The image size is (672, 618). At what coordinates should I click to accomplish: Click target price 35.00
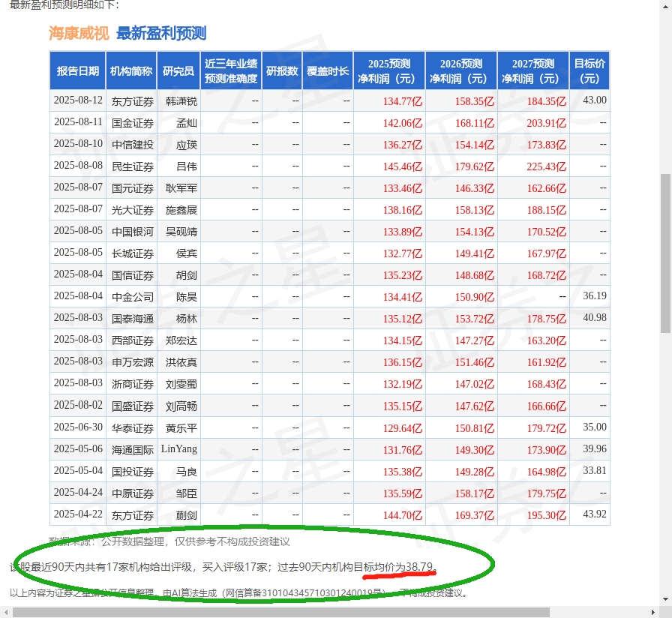pyautogui.click(x=595, y=427)
